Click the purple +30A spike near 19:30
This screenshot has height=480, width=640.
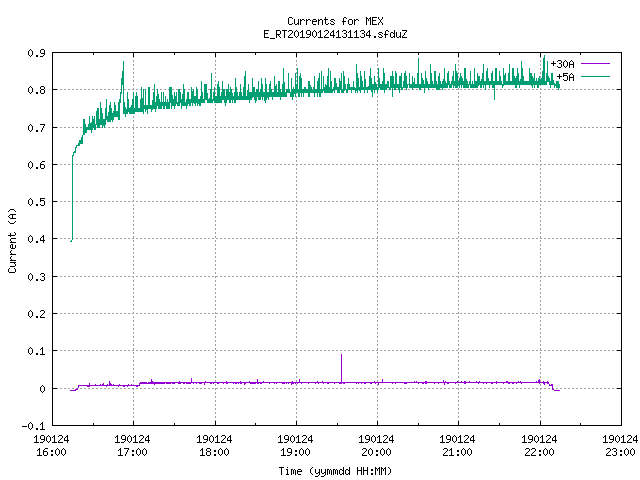click(x=342, y=369)
